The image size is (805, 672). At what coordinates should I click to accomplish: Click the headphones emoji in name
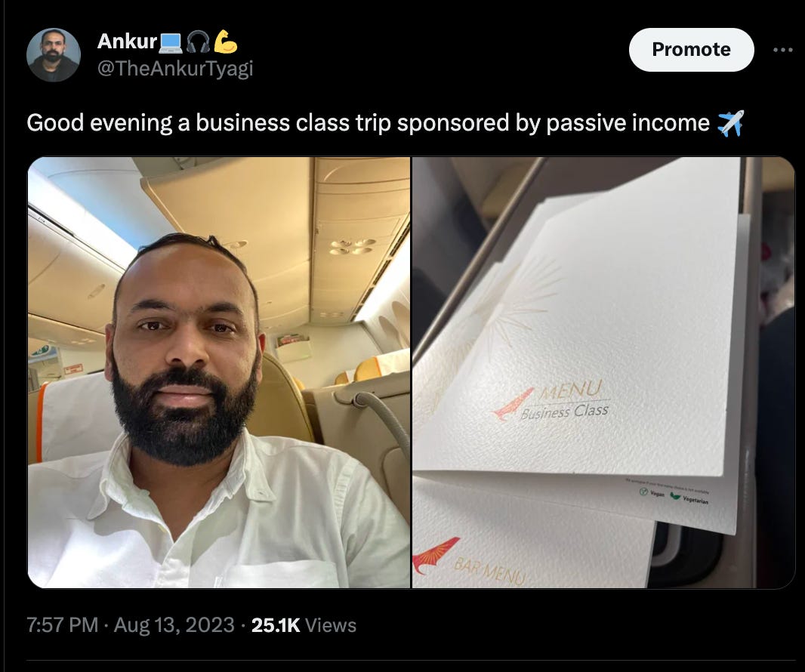click(x=198, y=42)
